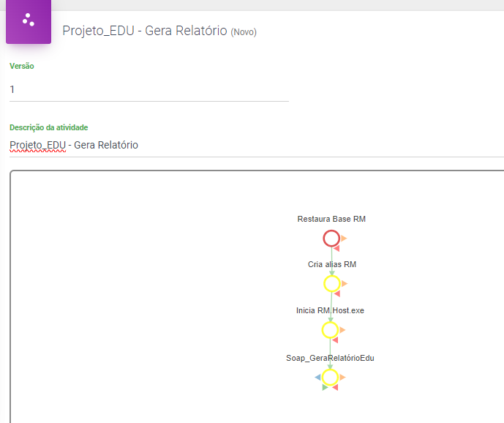
Task: Click blue arrow left of Soap_GeraRelatórioEdu node
Action: (x=317, y=377)
